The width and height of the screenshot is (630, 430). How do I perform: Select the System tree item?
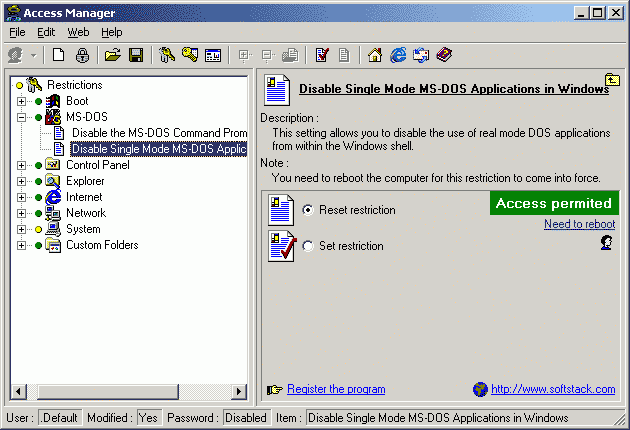[83, 229]
